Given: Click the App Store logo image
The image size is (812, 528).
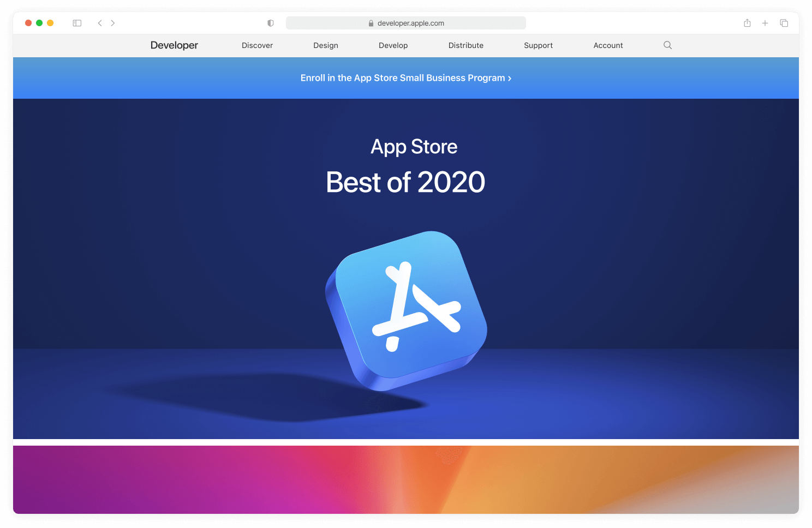Looking at the screenshot, I should click(406, 310).
